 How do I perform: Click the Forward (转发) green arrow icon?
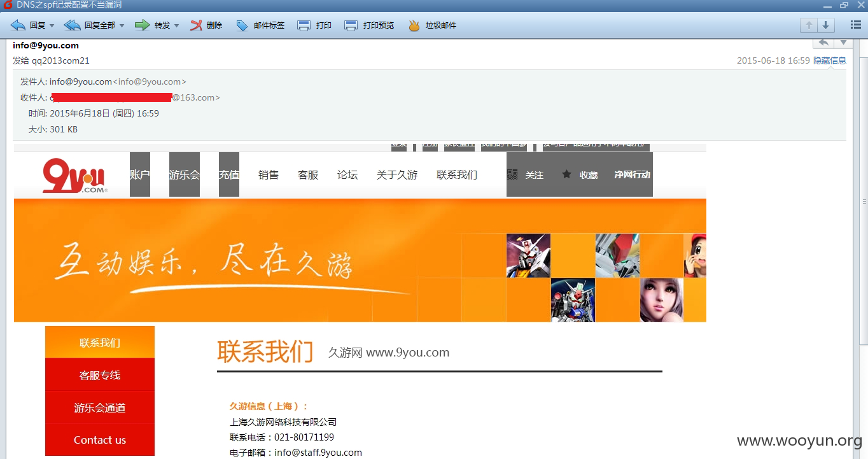142,25
